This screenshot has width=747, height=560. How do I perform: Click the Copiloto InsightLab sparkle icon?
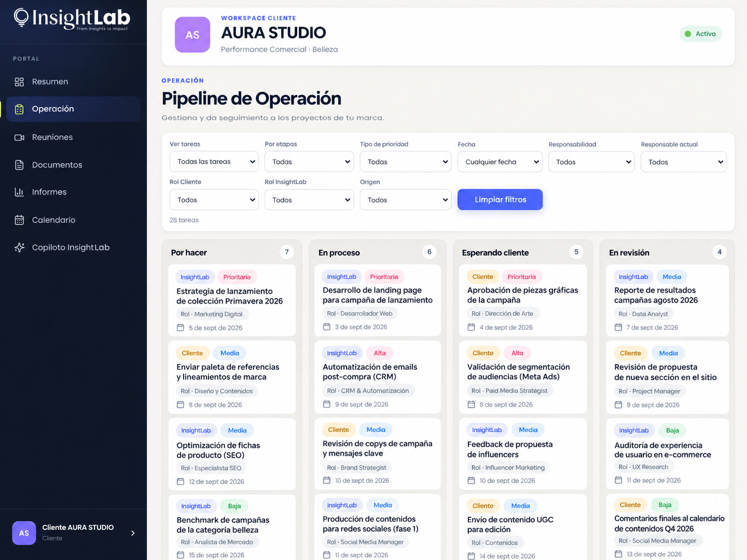pos(19,248)
